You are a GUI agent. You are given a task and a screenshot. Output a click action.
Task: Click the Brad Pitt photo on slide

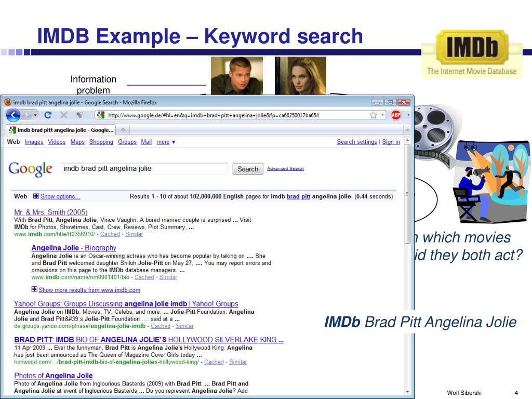pyautogui.click(x=237, y=76)
